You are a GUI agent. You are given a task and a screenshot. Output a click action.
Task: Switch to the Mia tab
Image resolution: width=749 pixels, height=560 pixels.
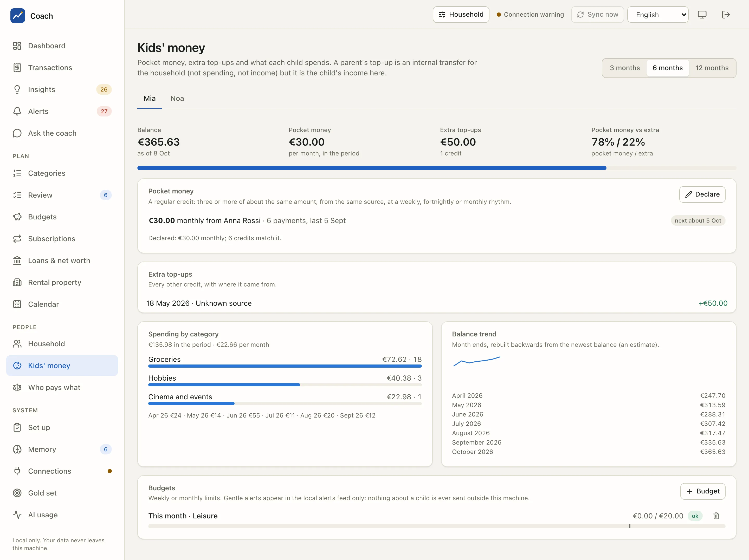(149, 99)
